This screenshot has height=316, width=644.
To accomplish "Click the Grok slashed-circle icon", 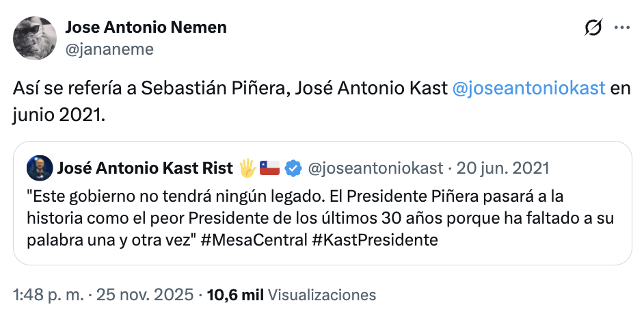I will 593,28.
